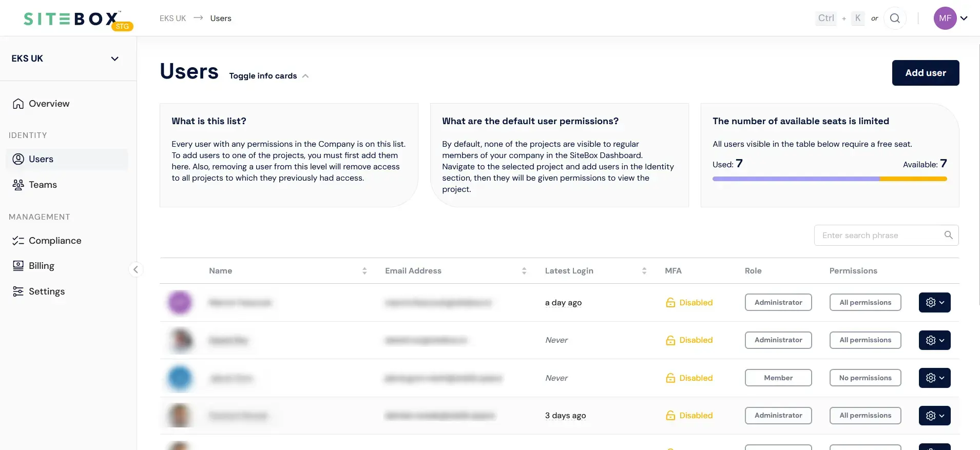This screenshot has height=450, width=980.
Task: Sort table by Email Address column
Action: point(524,271)
